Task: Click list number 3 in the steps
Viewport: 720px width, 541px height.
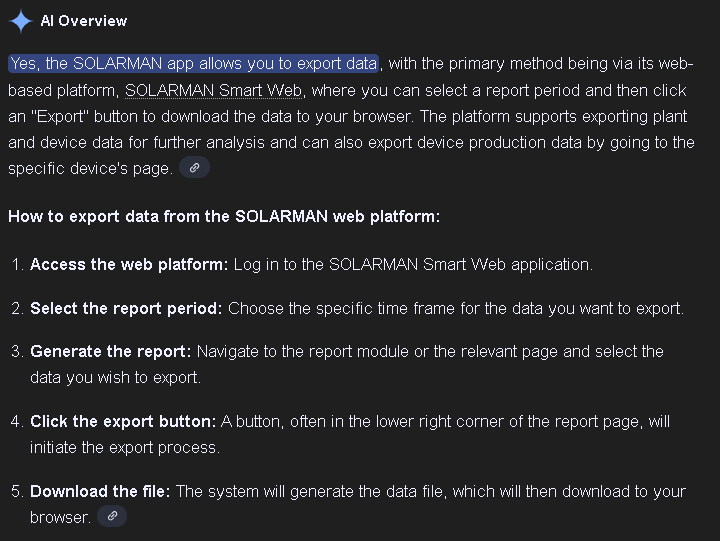Action: point(17,352)
